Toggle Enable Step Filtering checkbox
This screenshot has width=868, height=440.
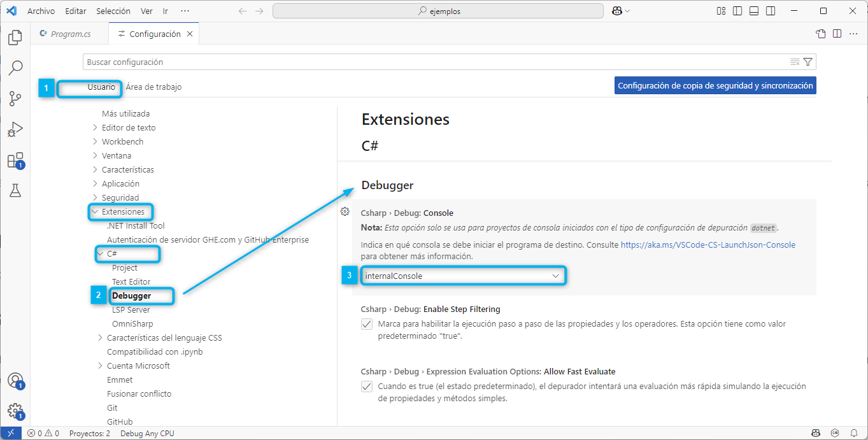(x=367, y=324)
